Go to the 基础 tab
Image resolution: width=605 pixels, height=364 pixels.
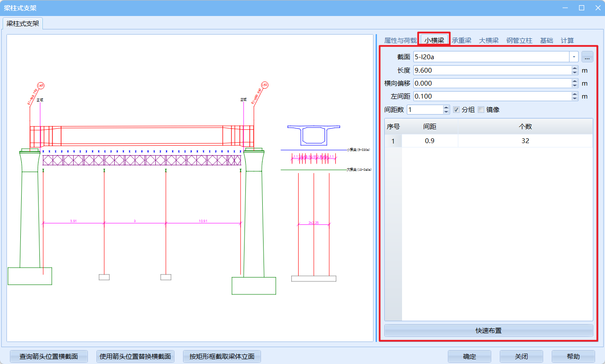click(x=546, y=41)
